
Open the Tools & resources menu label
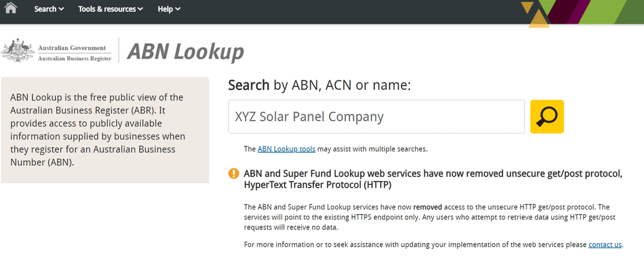click(x=107, y=9)
